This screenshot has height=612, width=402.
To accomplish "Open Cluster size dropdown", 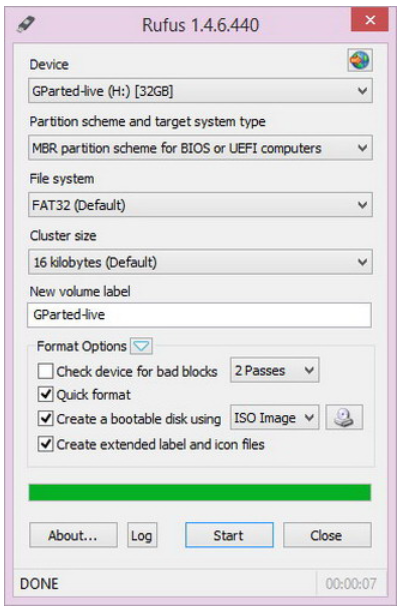I will pos(200,262).
